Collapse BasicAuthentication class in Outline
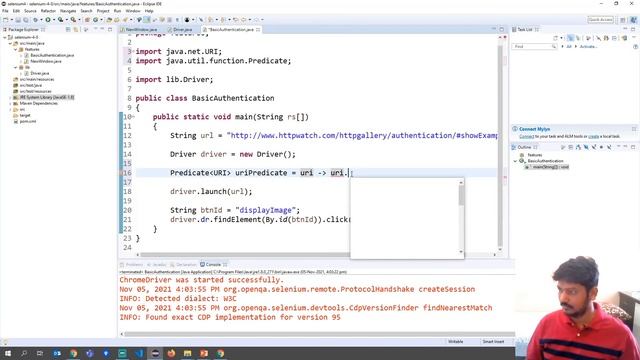Viewport: 640px width, 360px height. coord(515,161)
